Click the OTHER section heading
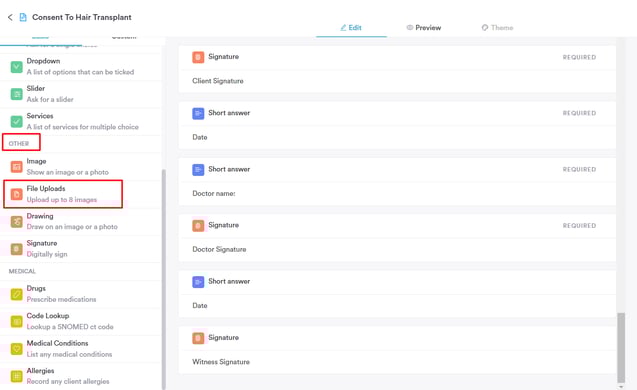Screen dimensions: 637x390 tap(19, 143)
